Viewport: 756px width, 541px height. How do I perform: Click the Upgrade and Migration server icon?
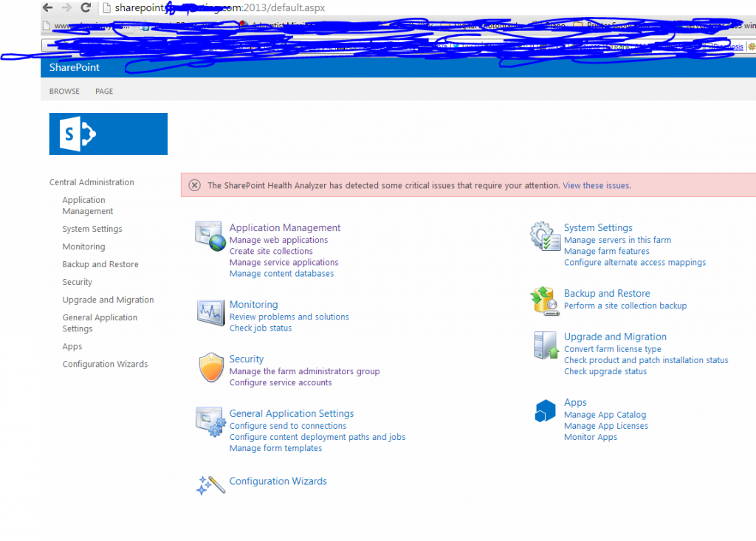[x=546, y=345]
